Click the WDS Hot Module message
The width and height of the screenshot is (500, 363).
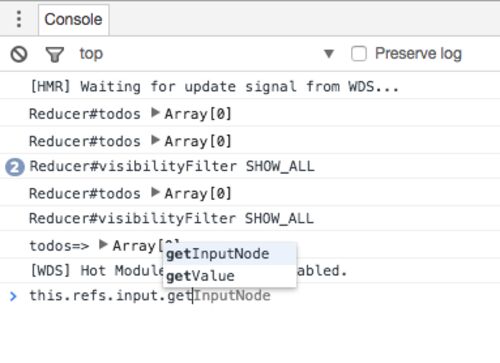click(x=189, y=271)
